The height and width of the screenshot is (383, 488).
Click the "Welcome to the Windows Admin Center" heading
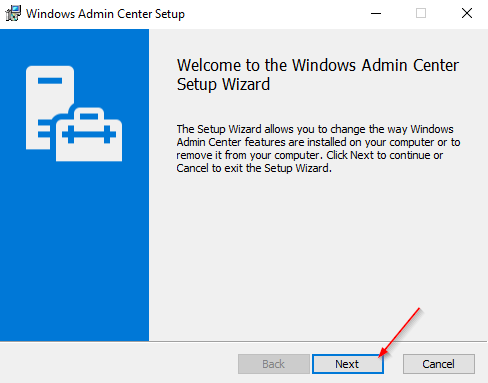point(318,65)
